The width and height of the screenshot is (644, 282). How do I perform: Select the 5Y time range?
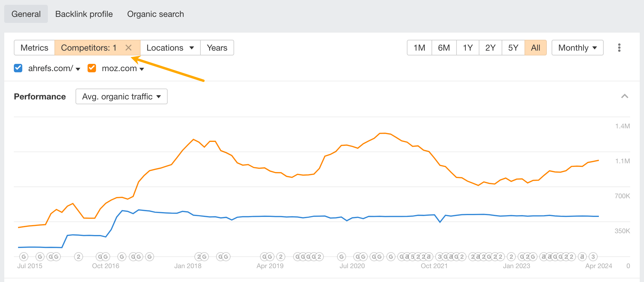click(x=513, y=48)
